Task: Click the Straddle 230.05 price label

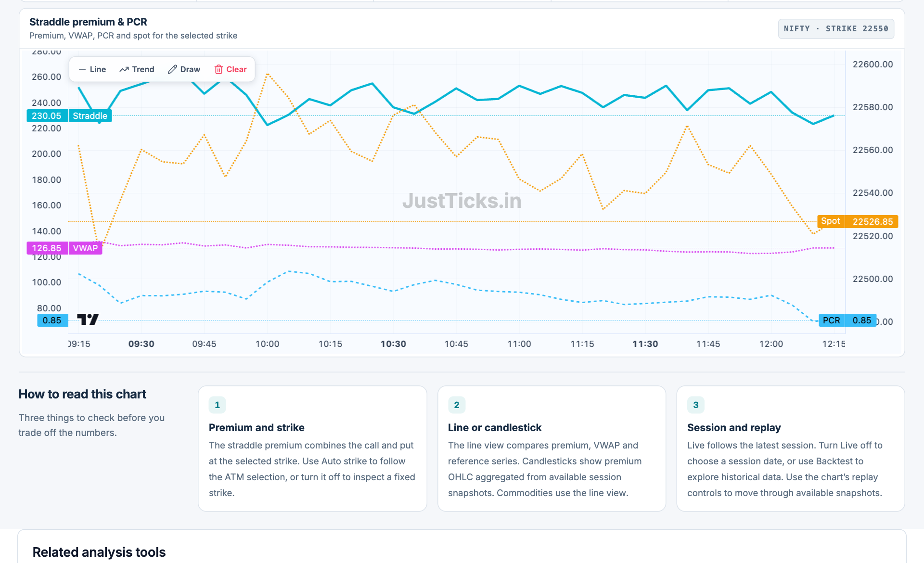Action: (69, 116)
